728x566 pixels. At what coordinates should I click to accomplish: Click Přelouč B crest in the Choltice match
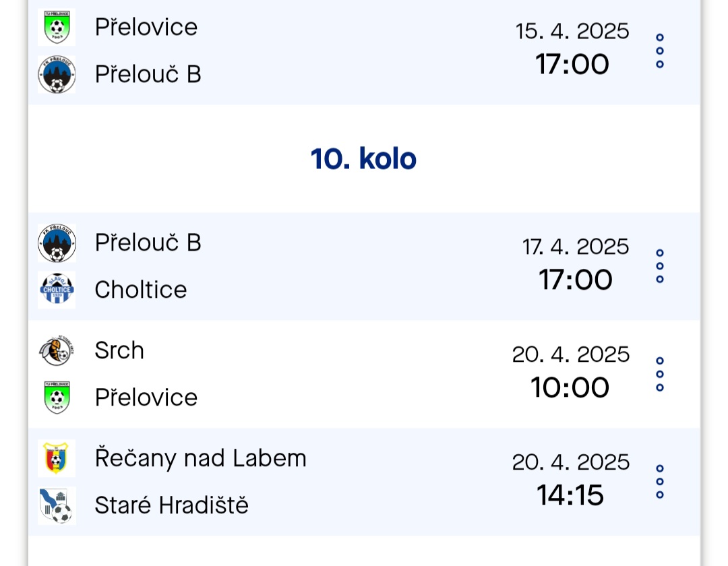coord(57,243)
